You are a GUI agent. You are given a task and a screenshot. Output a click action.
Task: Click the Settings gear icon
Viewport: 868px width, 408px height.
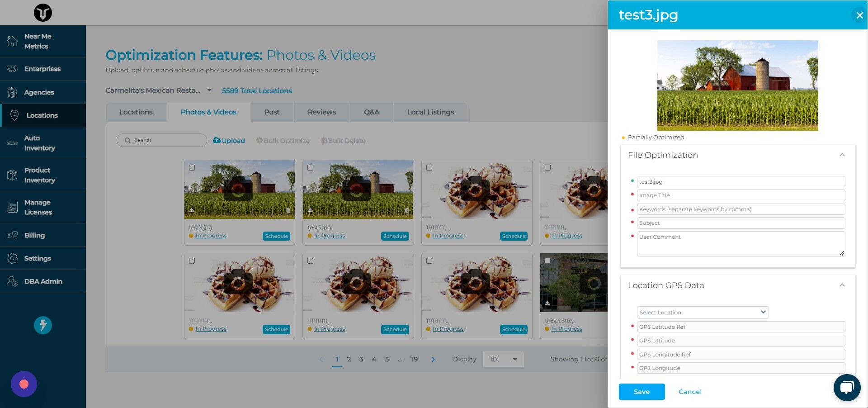point(12,258)
